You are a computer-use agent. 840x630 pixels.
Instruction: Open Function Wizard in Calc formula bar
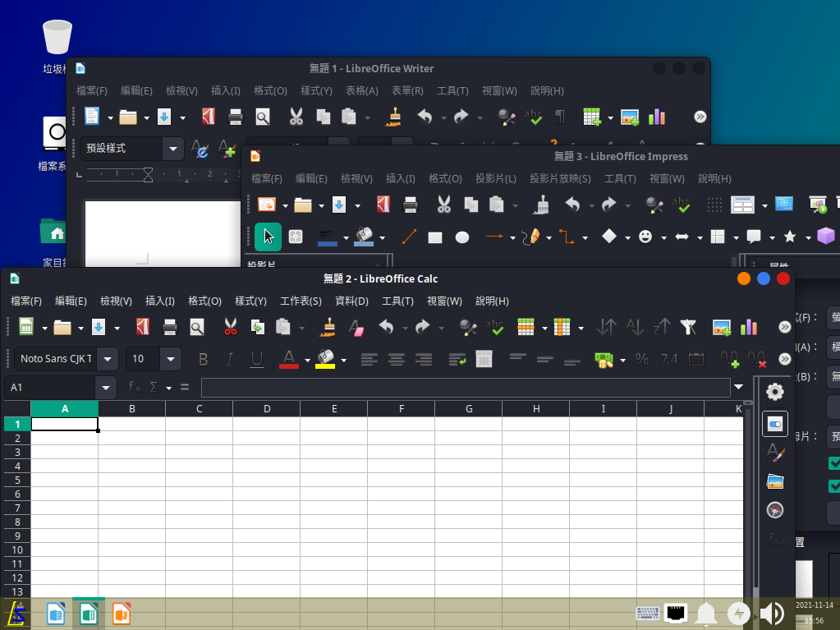[x=135, y=387]
